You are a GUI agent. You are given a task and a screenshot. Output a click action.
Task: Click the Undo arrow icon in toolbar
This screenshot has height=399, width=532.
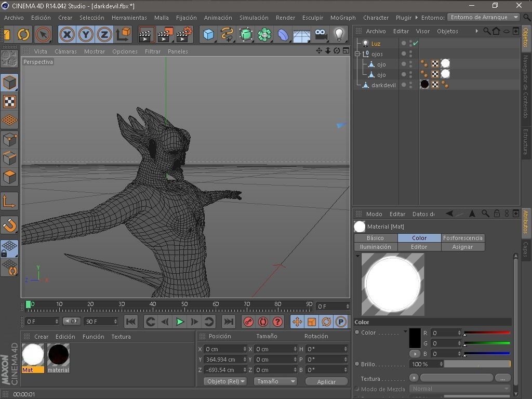23,35
